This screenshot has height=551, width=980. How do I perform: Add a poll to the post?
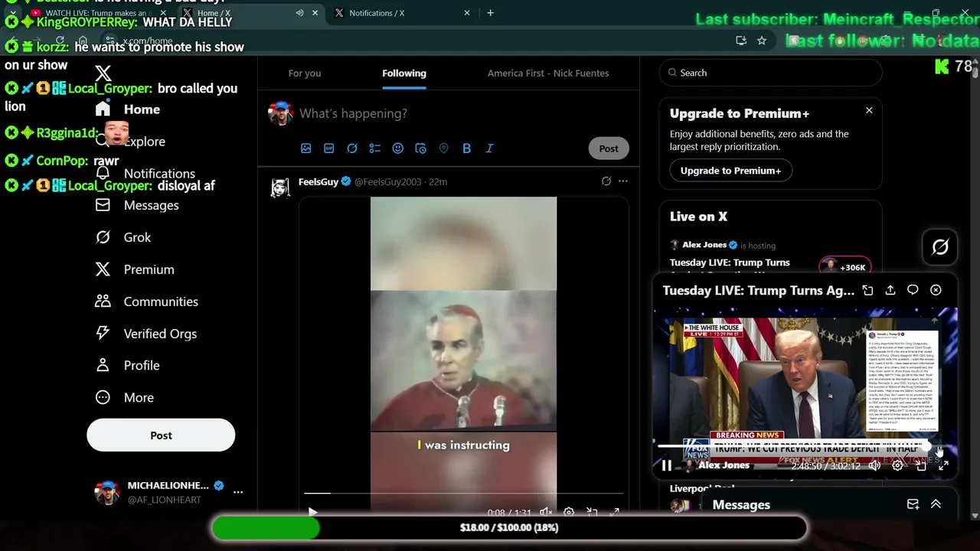(375, 148)
